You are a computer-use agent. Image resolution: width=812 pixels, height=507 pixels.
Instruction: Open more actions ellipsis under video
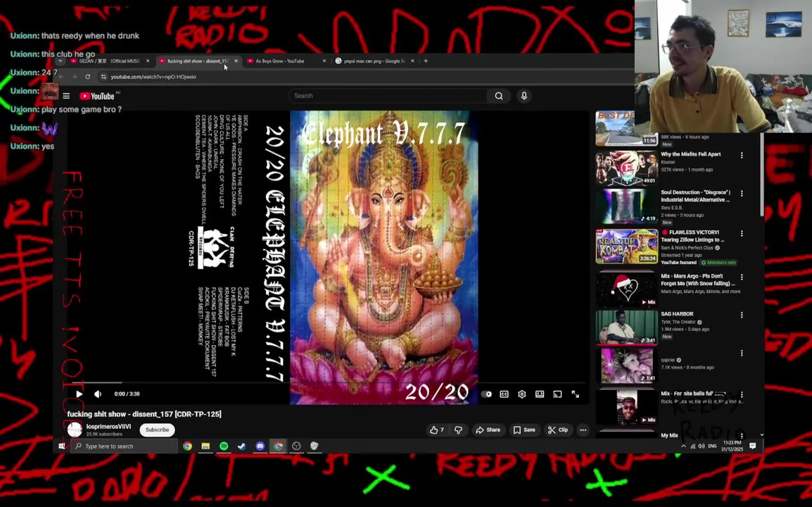(x=583, y=430)
